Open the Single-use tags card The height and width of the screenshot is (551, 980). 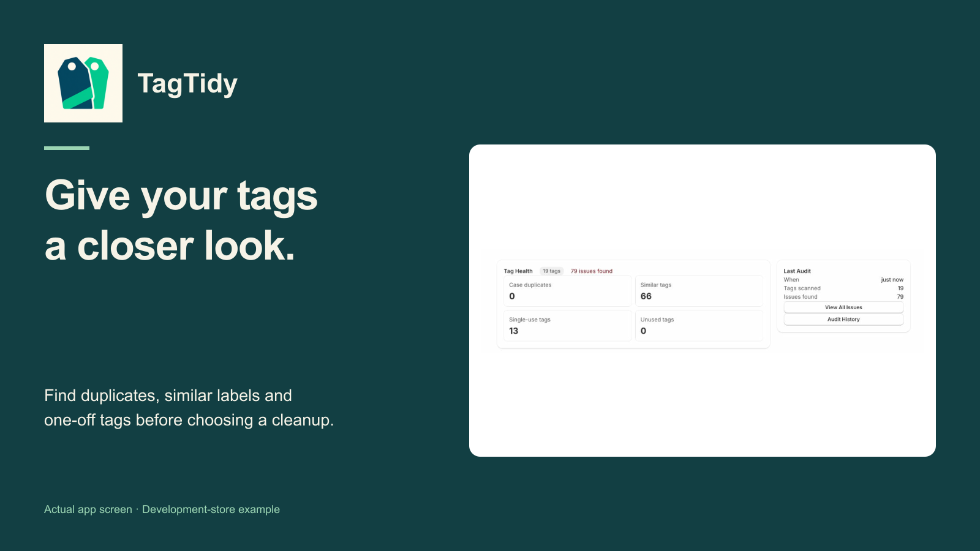[x=567, y=326]
